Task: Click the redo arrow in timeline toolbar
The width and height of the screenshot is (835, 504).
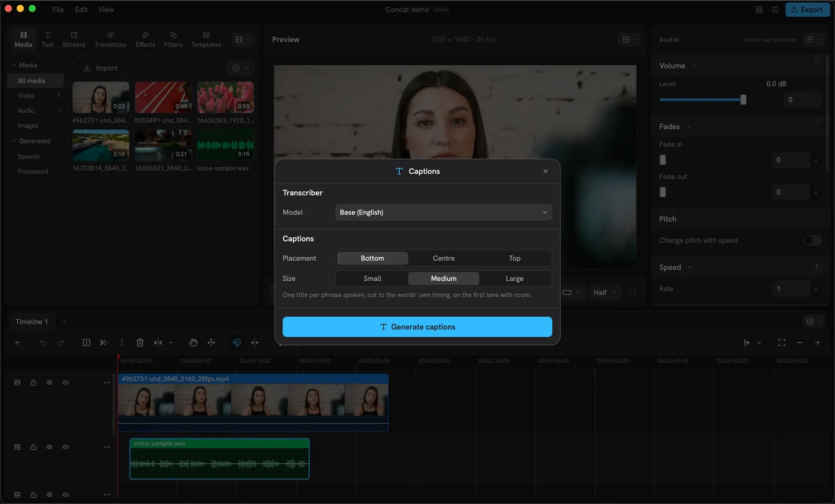Action: [x=61, y=343]
